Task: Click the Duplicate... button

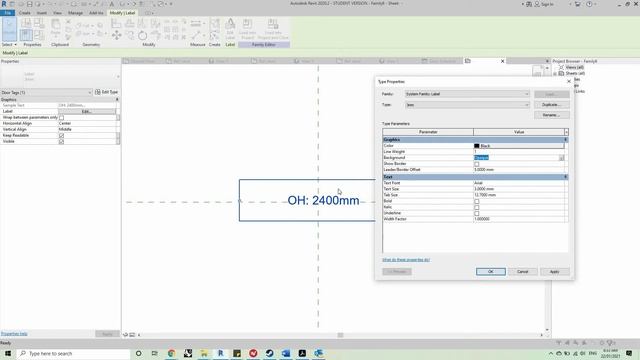Action: (x=551, y=105)
